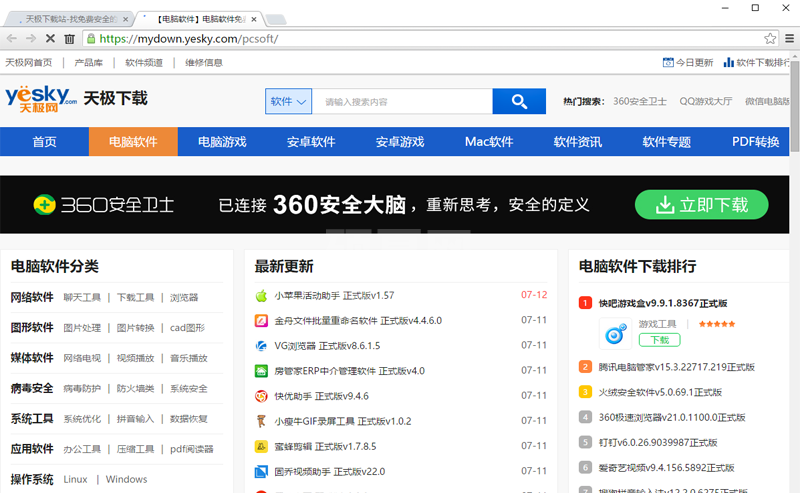Click in the 请输入搜索内容 search field
The width and height of the screenshot is (800, 493).
[x=402, y=101]
